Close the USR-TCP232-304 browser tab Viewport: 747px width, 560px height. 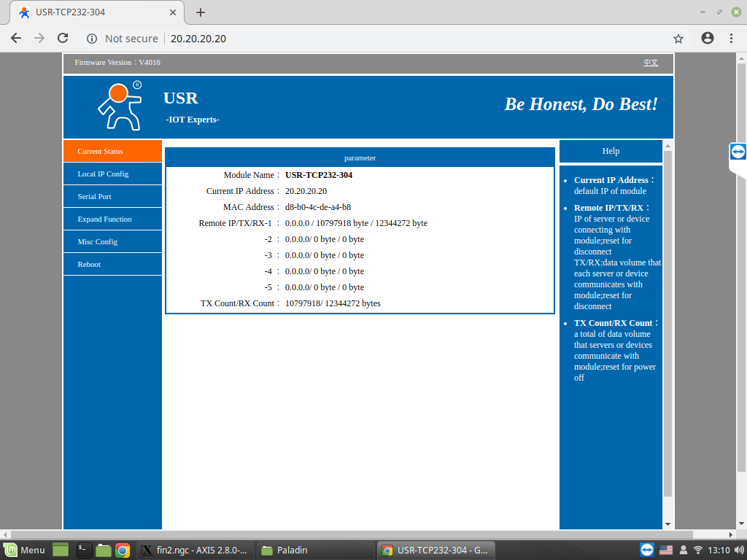[173, 12]
